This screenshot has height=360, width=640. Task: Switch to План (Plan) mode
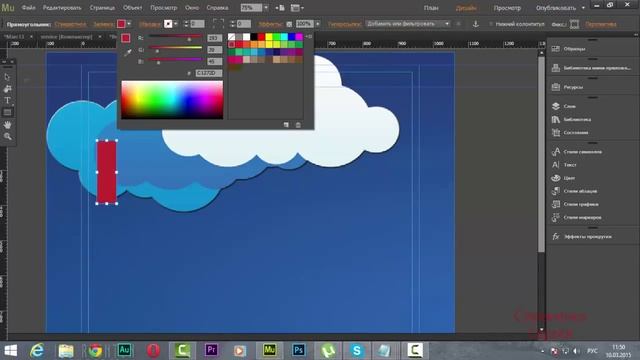pyautogui.click(x=431, y=8)
